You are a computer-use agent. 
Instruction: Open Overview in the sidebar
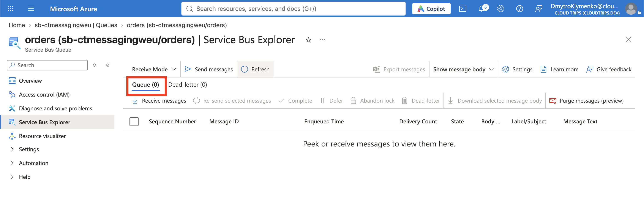point(30,81)
